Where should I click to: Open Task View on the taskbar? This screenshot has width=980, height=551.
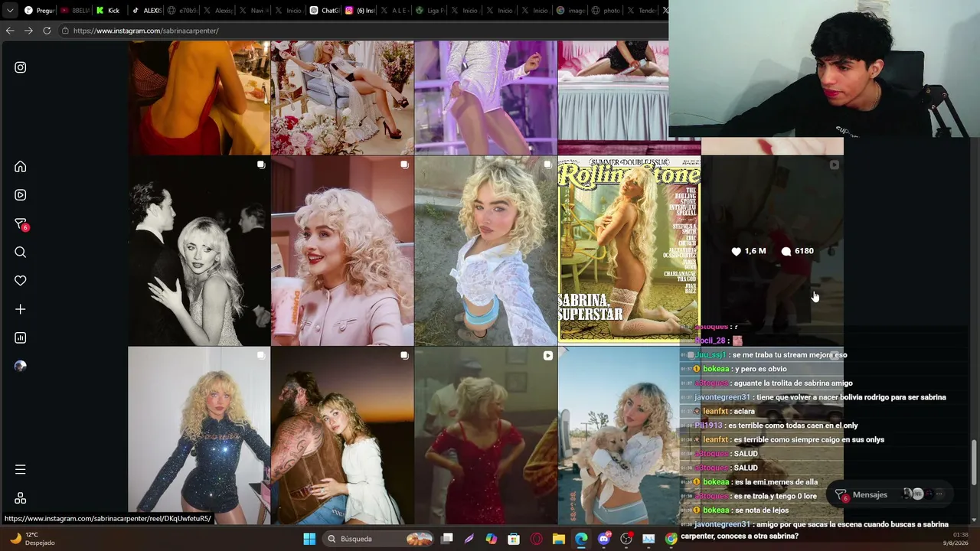pyautogui.click(x=447, y=539)
